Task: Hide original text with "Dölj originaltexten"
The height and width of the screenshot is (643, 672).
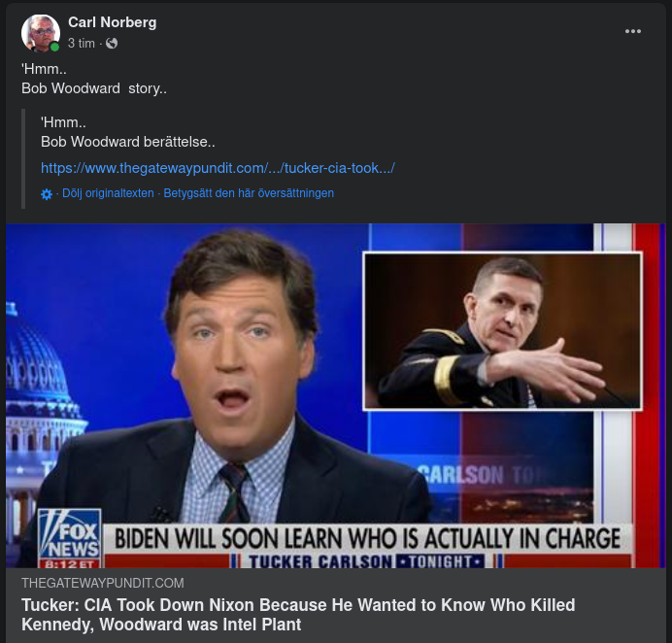Action: (x=108, y=193)
